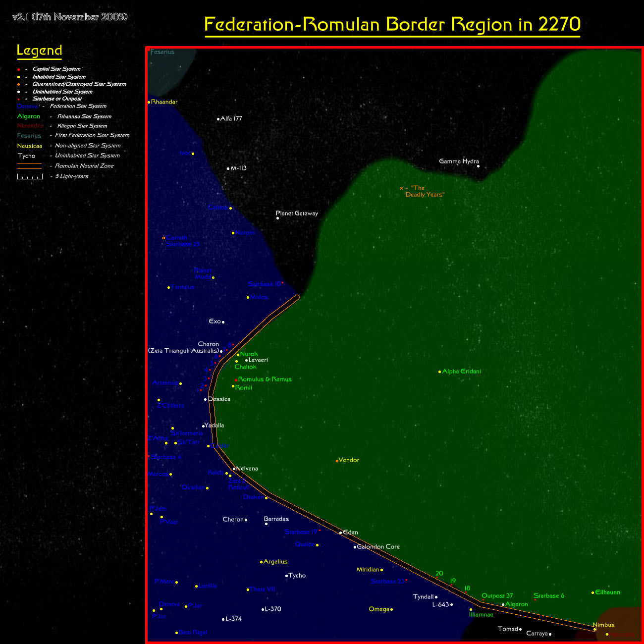Click the "Romii" star label
Viewport: 644px width, 644px height.
[244, 388]
